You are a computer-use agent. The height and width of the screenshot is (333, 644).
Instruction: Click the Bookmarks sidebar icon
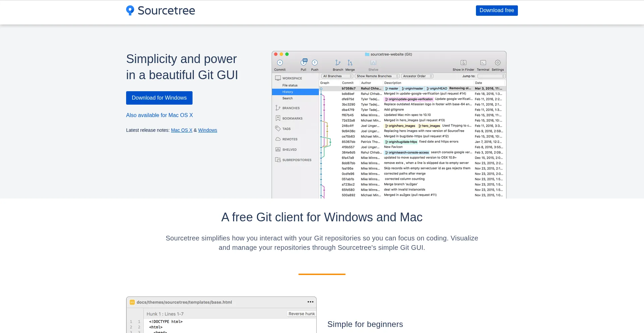click(x=278, y=118)
